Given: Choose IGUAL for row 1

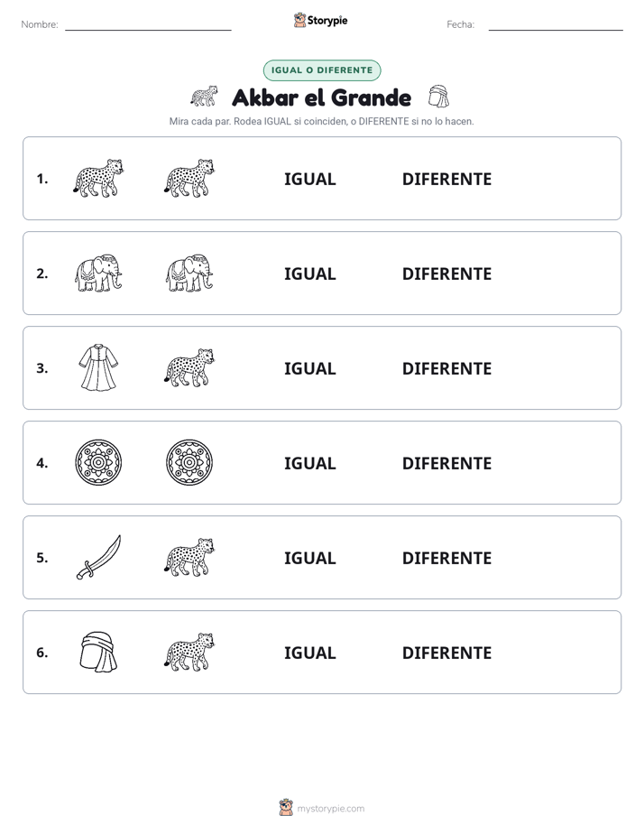Looking at the screenshot, I should coord(309,180).
